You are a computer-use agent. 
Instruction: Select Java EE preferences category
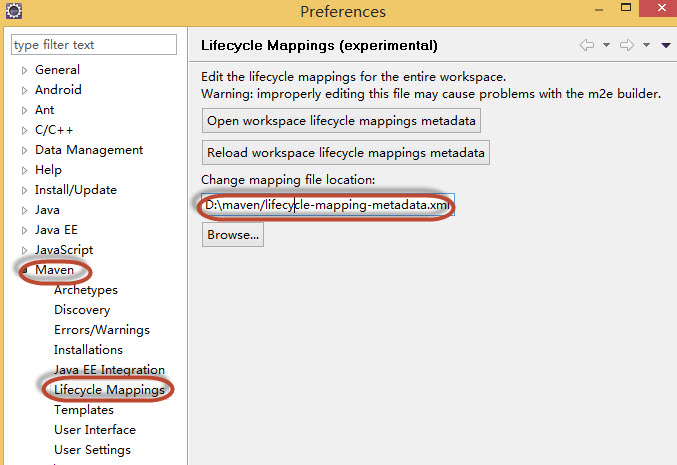click(56, 230)
